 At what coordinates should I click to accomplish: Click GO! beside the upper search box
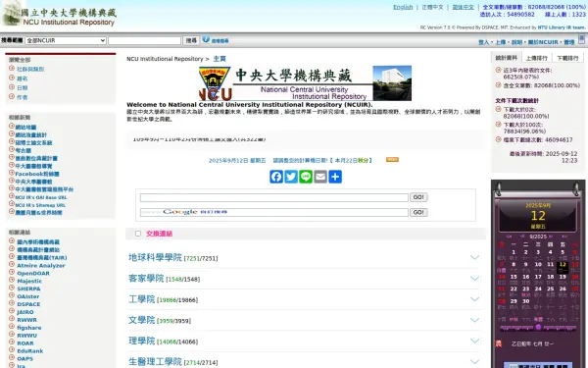tap(418, 197)
